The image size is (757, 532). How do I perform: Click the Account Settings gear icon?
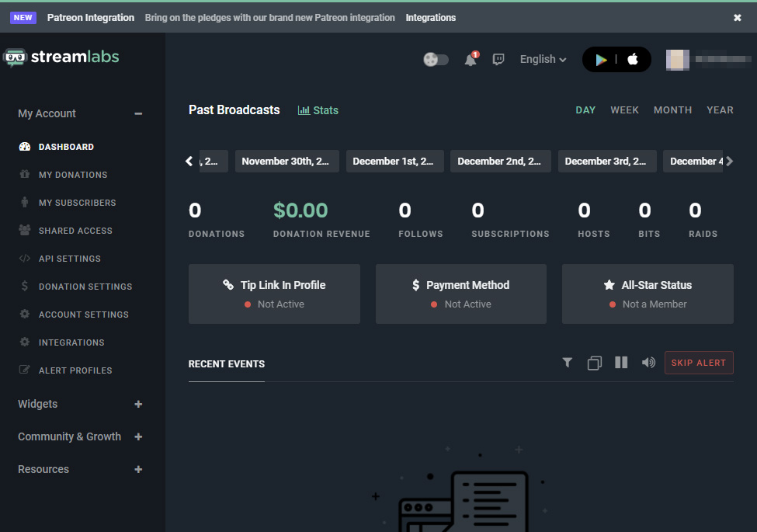point(25,314)
